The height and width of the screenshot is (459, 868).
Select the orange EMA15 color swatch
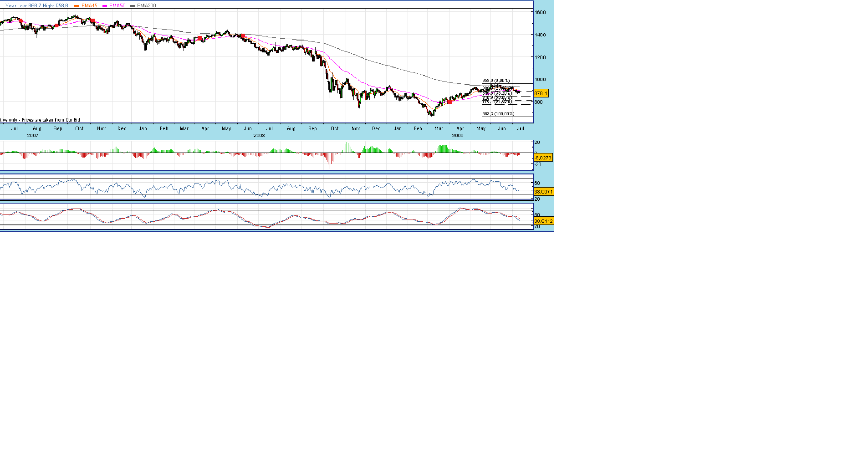tap(77, 6)
